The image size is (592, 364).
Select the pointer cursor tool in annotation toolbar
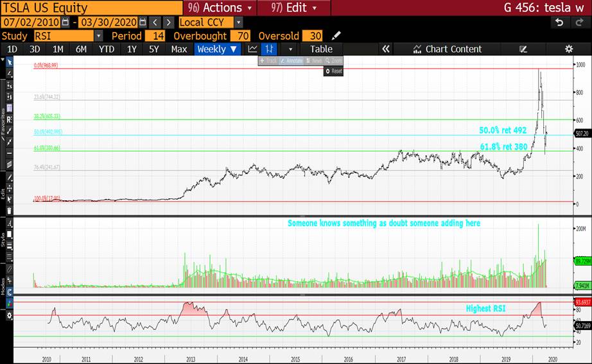pyautogui.click(x=10, y=62)
